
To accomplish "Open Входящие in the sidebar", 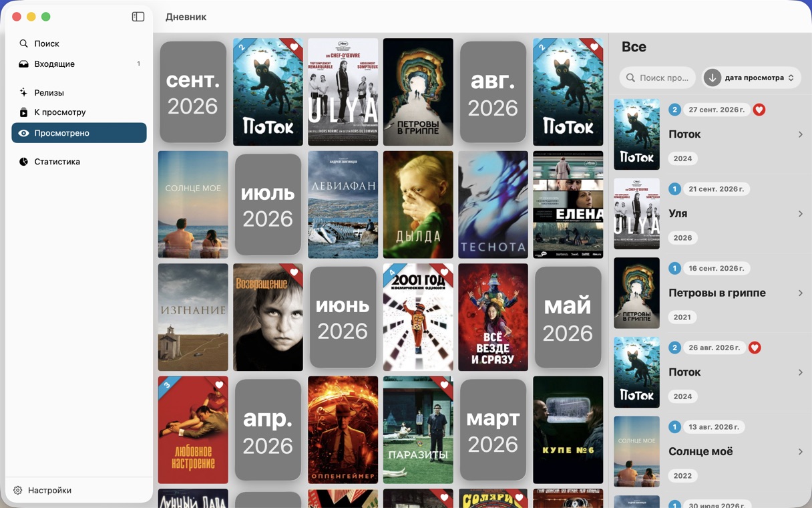I will pos(79,64).
